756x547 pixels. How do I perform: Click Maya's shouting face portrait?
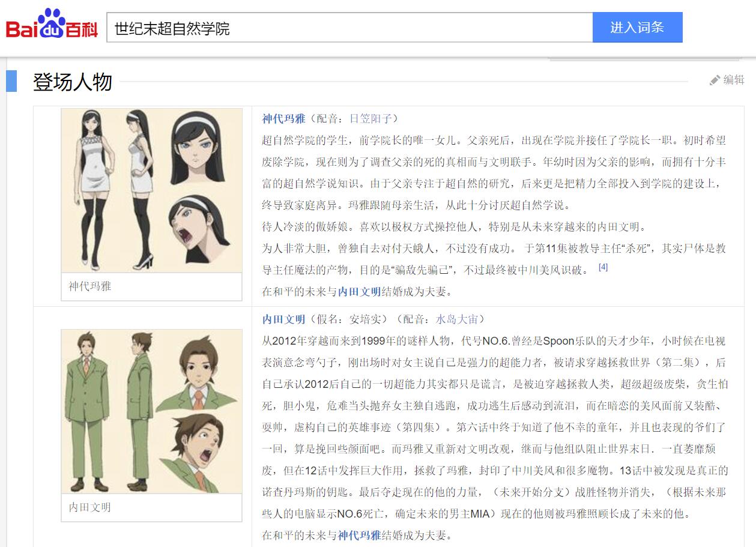[201, 226]
